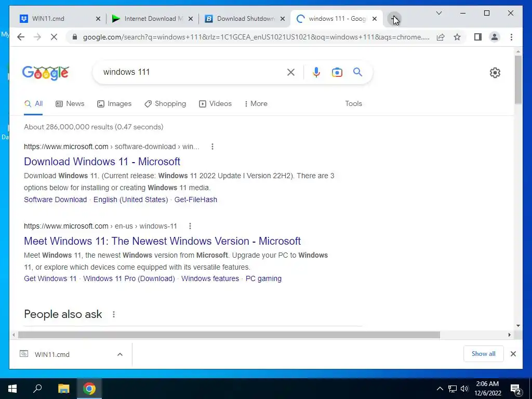Open options for the Download Windows 11 result

pyautogui.click(x=212, y=147)
